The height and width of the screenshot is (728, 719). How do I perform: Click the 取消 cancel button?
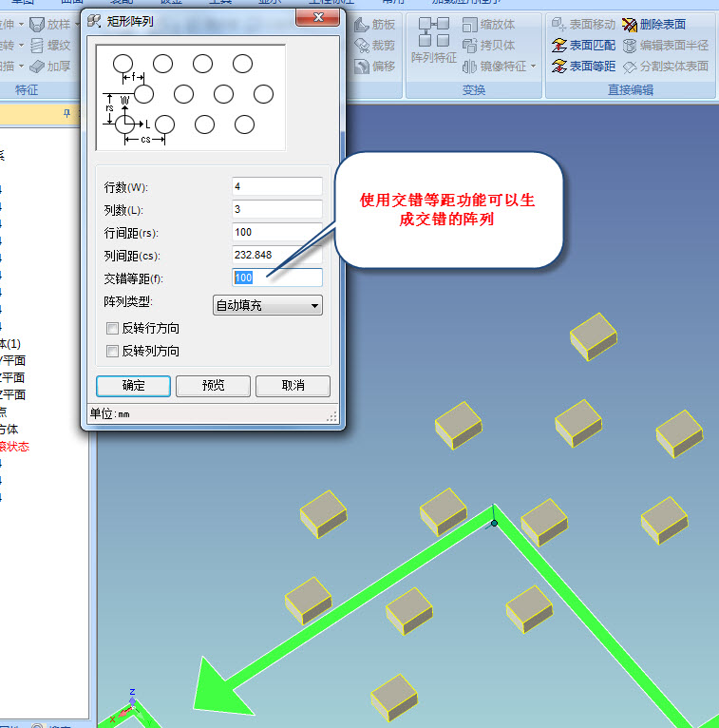293,386
